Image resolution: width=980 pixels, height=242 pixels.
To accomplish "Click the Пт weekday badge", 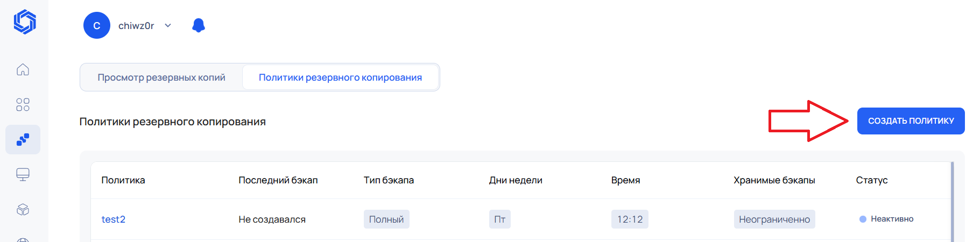I will point(500,219).
